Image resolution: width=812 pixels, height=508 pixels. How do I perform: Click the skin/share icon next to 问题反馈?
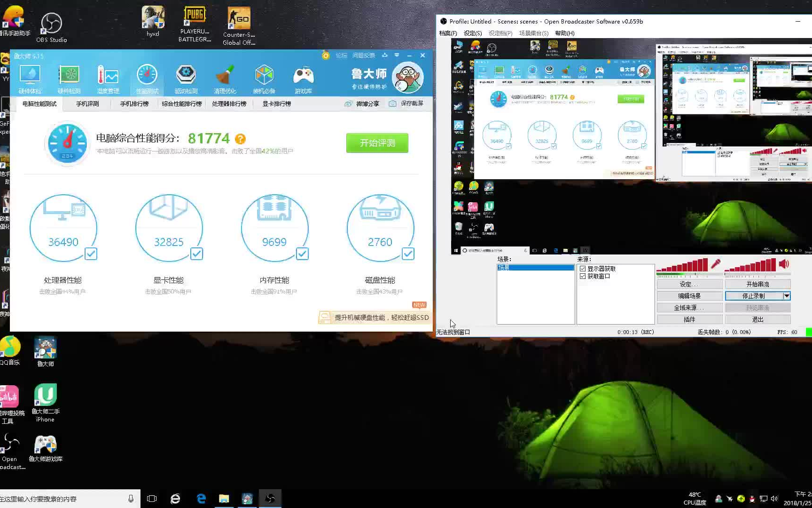385,56
